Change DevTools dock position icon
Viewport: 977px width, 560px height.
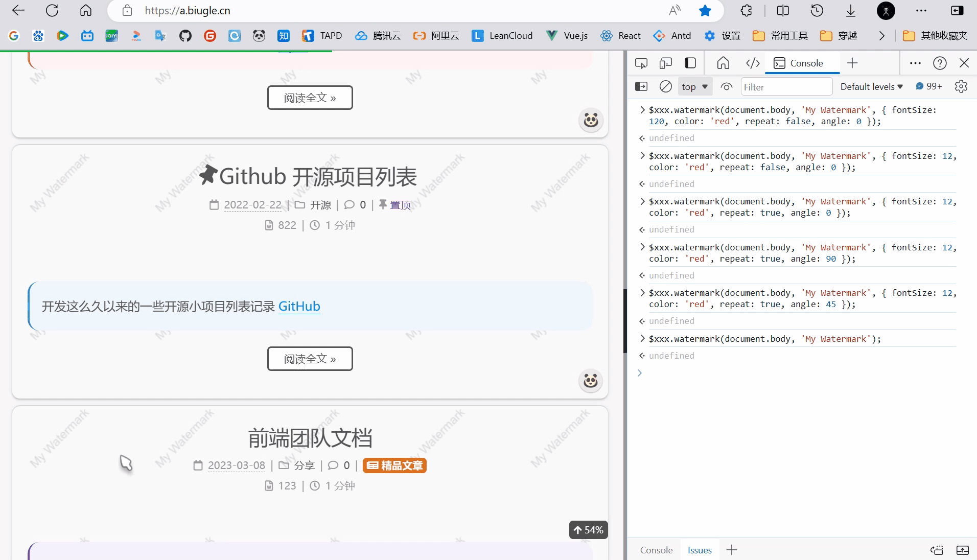(x=915, y=63)
